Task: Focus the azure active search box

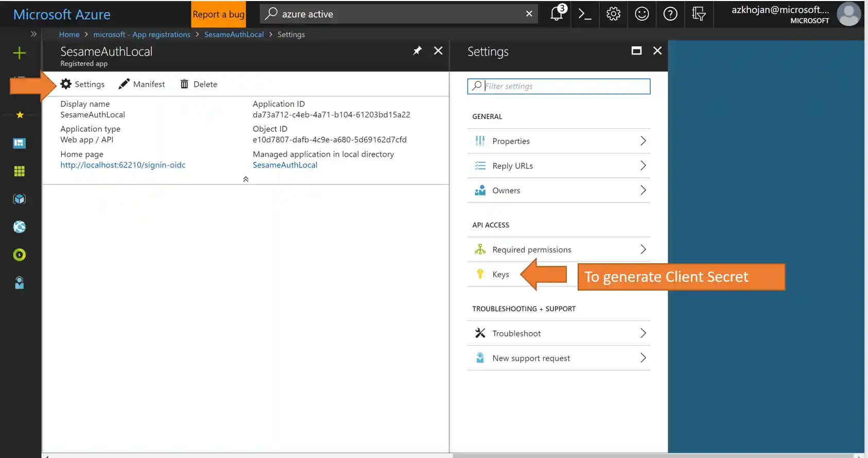Action: coord(399,14)
